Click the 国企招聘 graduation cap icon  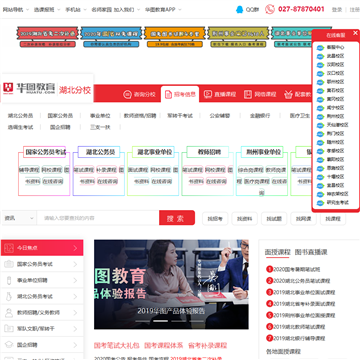tap(9, 345)
